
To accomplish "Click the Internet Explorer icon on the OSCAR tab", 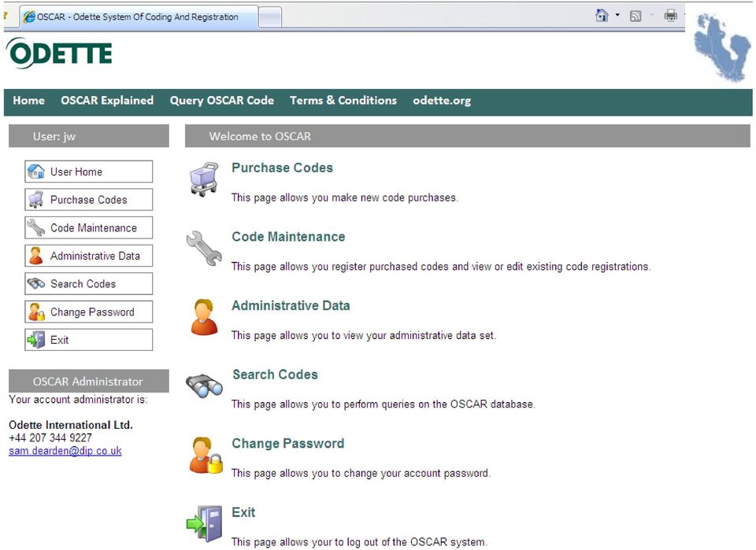I will 29,17.
